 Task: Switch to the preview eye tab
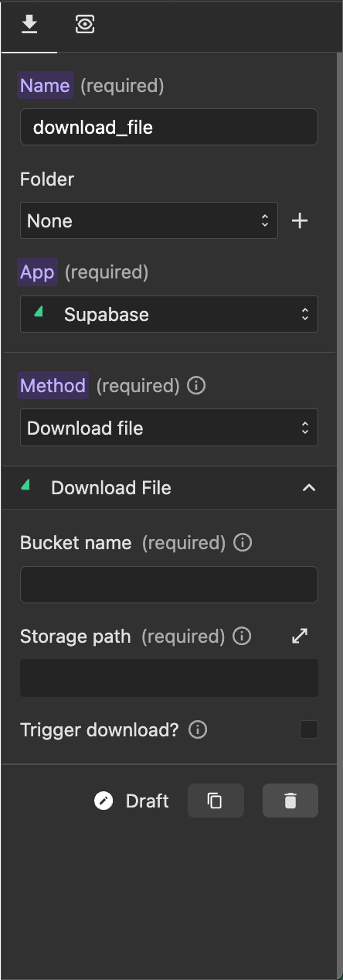point(85,26)
